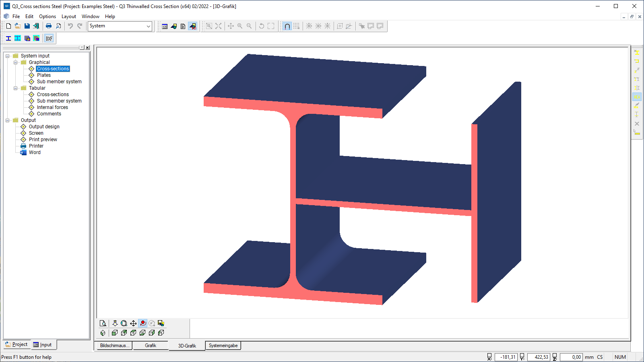The width and height of the screenshot is (644, 362).
Task: Select Cross-sections under Graphical
Action: 53,69
